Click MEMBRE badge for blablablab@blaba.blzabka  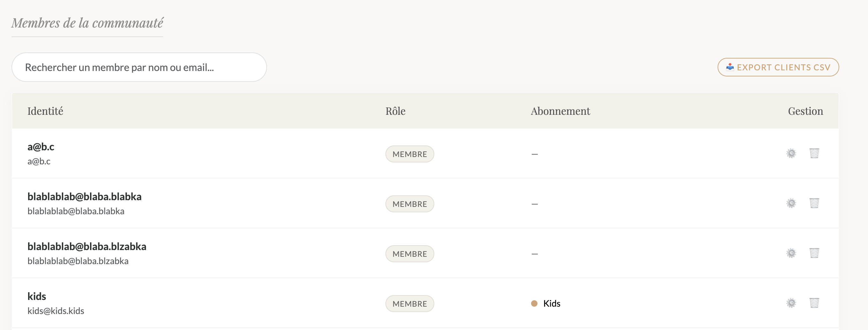[x=409, y=254]
